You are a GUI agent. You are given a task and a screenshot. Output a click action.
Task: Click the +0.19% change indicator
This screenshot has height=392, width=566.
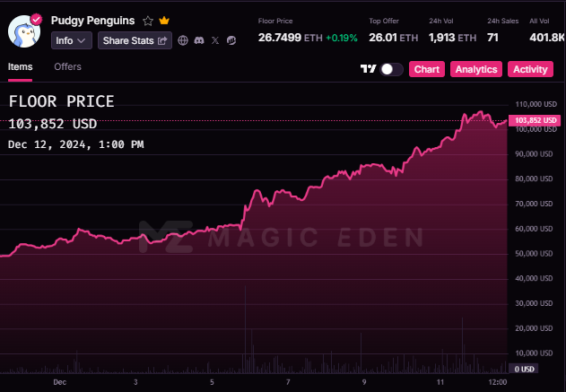[342, 38]
